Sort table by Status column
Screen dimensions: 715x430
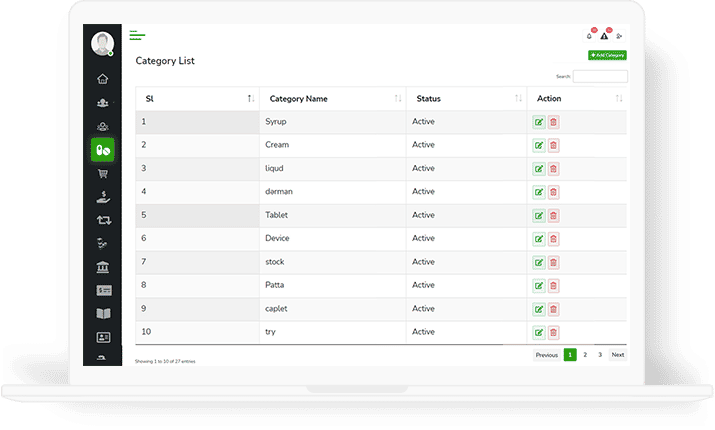click(518, 99)
